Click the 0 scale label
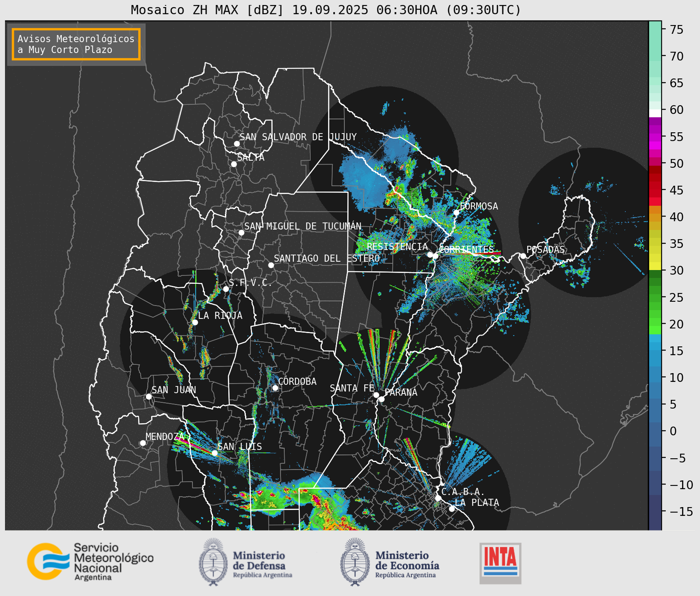The height and width of the screenshot is (596, 700). 673,431
